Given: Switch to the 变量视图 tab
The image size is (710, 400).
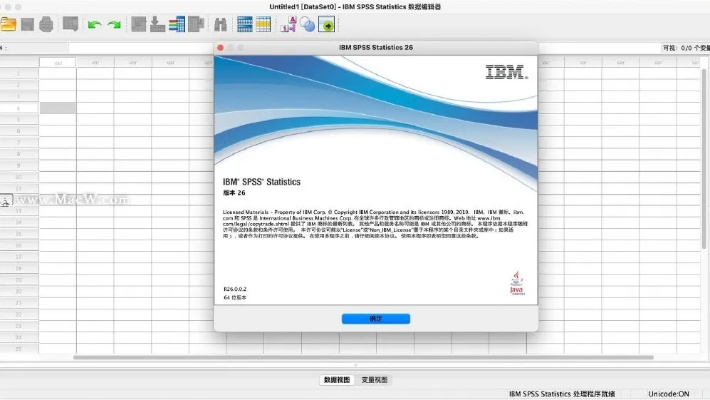Looking at the screenshot, I should click(374, 380).
